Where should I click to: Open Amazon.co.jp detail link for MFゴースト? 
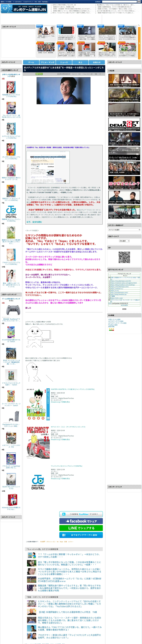60,440
